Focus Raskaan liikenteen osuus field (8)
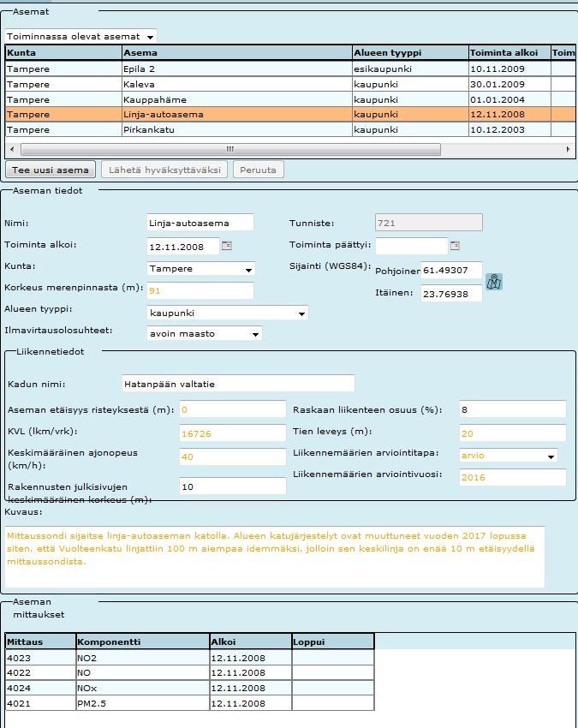Screen dimensions: 578x728 (513, 409)
